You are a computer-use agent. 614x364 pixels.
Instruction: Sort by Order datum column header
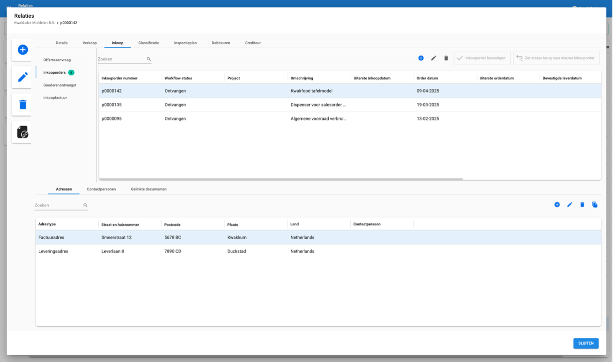tap(427, 79)
